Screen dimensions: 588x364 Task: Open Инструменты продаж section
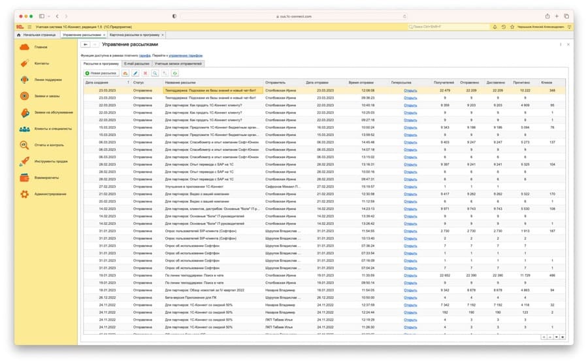(44, 161)
